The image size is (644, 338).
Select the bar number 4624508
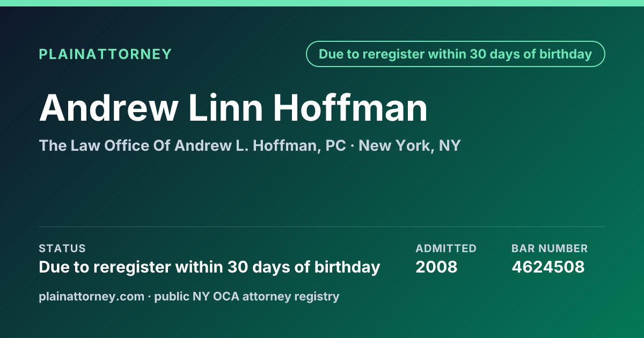(x=548, y=267)
